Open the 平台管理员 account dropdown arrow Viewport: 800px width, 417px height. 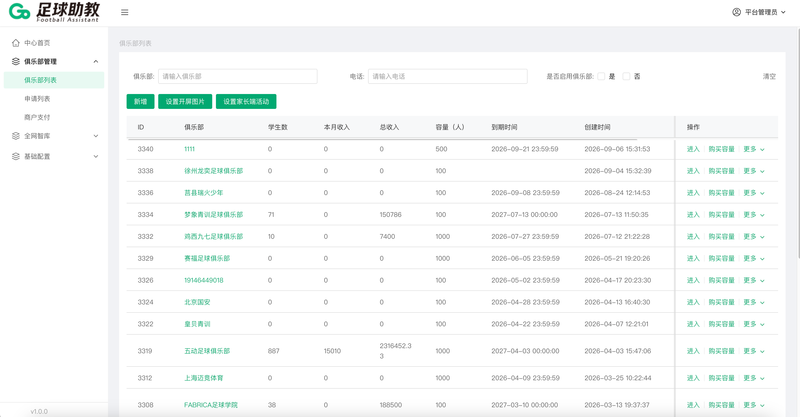pos(783,12)
